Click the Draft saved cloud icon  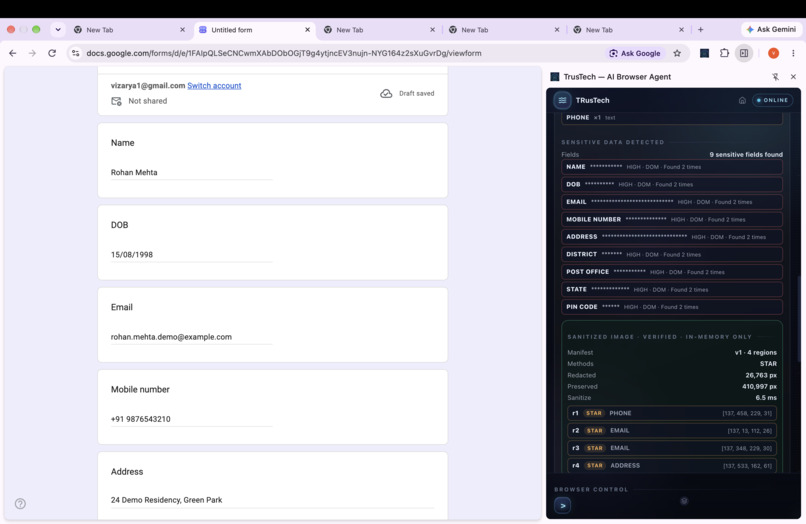coord(386,93)
